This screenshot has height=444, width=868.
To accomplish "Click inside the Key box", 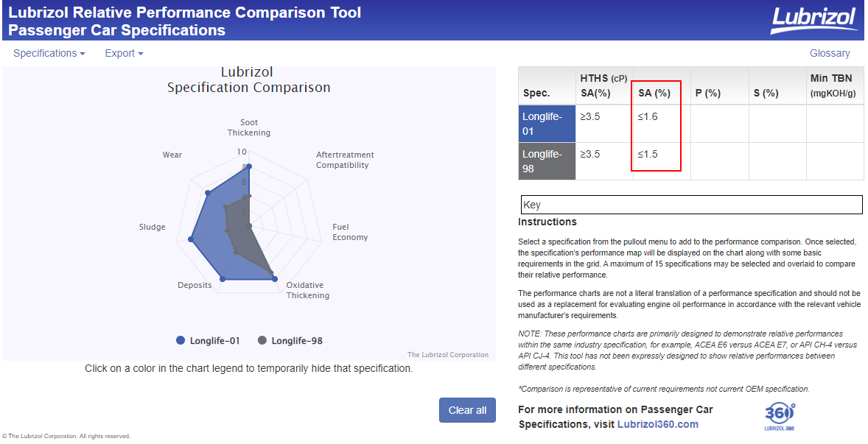I will click(x=691, y=205).
